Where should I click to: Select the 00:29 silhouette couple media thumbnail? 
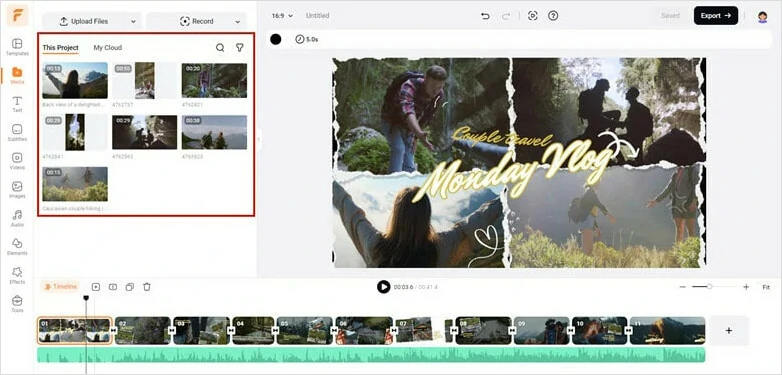pos(145,132)
